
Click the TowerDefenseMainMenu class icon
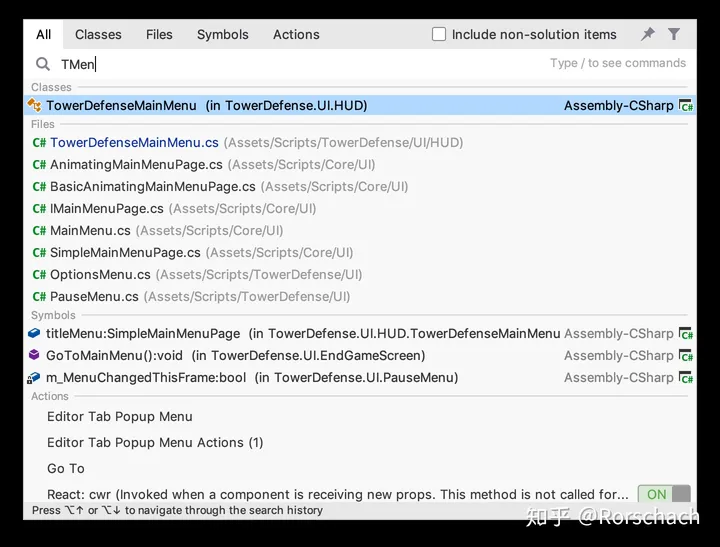(34, 105)
